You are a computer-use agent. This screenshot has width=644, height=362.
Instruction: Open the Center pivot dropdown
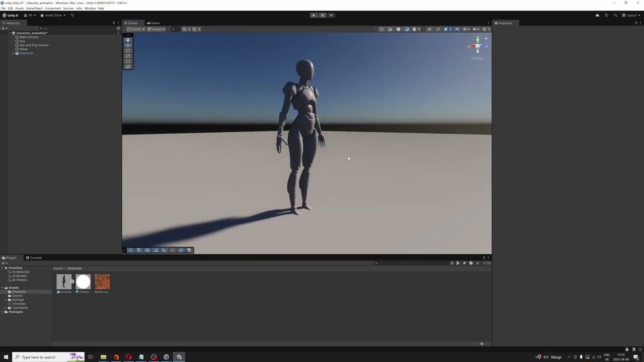coord(136,29)
